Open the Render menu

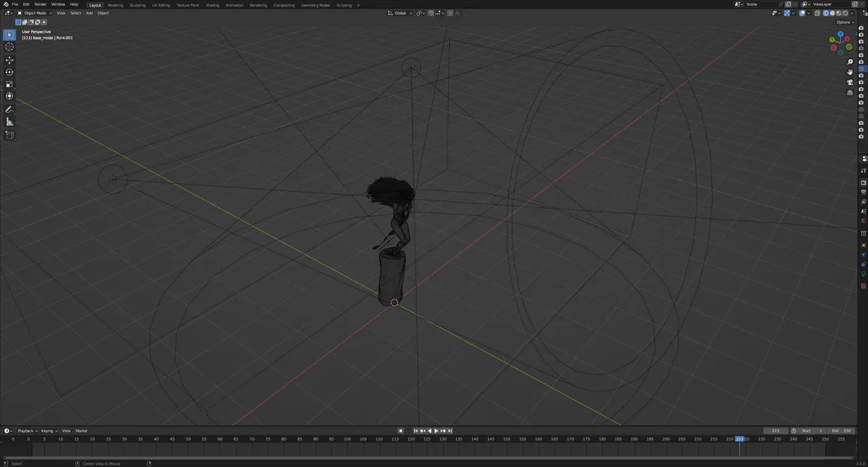pos(41,4)
